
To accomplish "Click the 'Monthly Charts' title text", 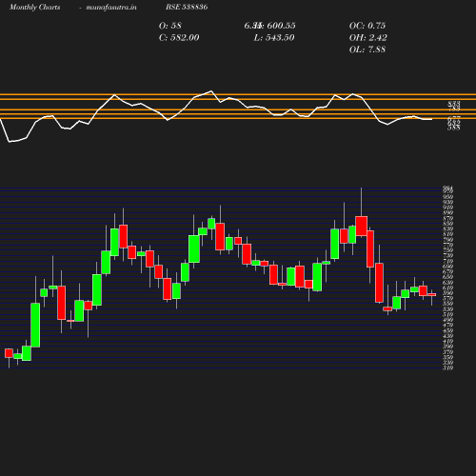I will 34,8.
